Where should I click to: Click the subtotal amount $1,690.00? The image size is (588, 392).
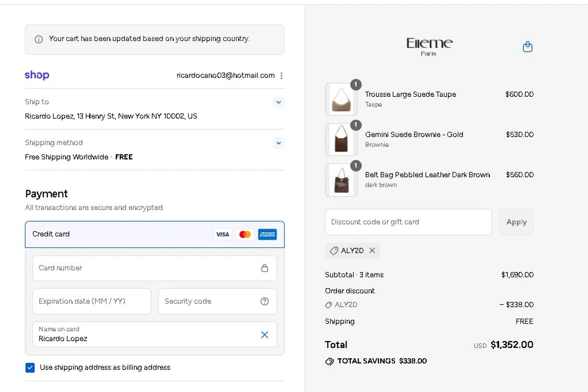click(x=517, y=275)
